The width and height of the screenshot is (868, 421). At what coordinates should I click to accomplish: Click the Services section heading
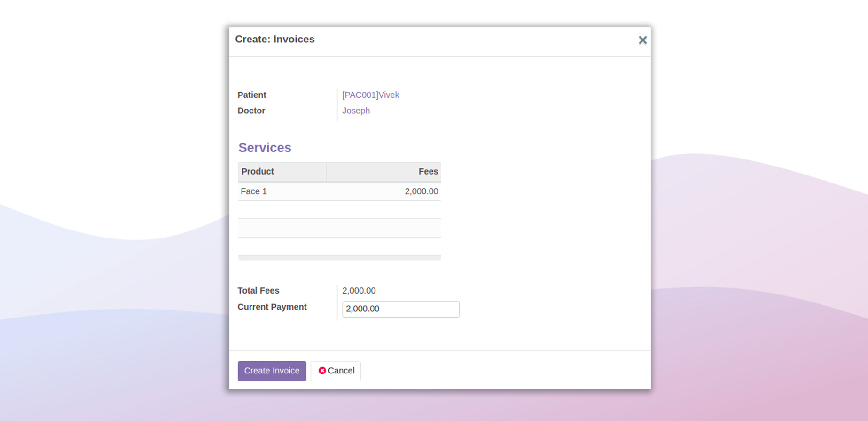tap(265, 148)
